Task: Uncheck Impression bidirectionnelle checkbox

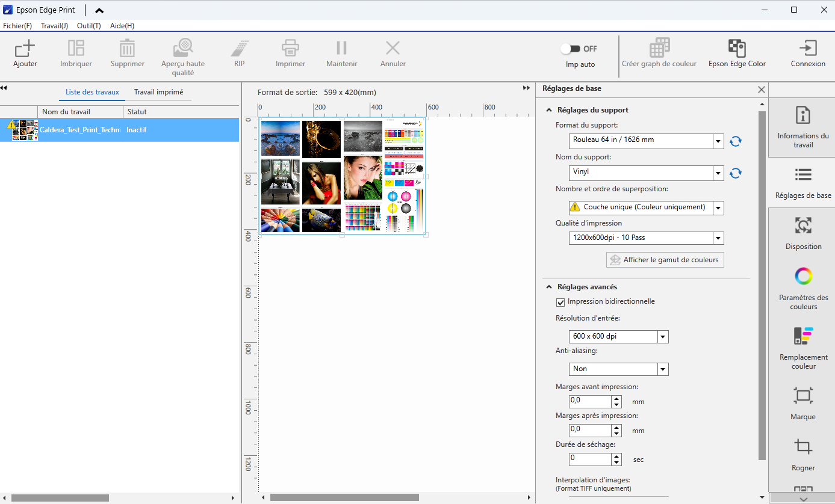Action: 560,302
